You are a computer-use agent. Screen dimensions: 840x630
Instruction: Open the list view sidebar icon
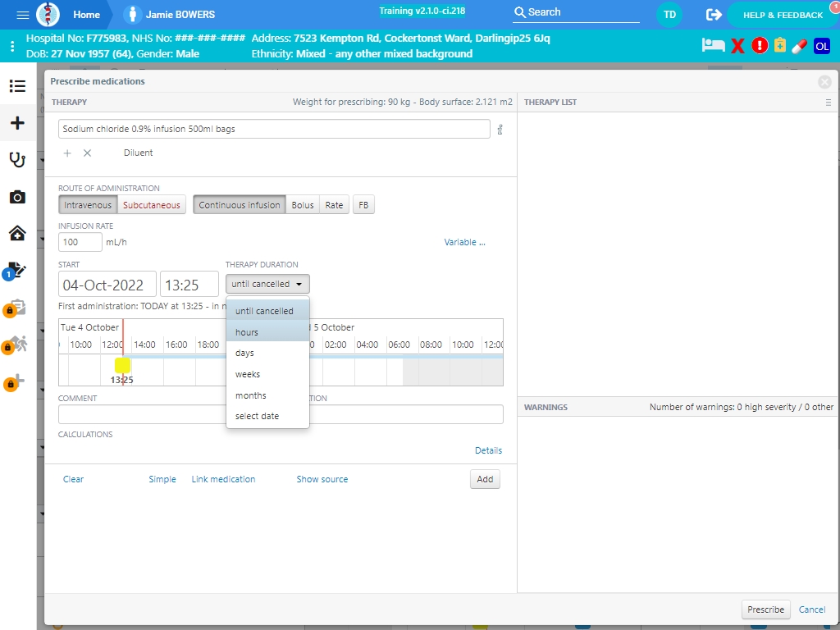tap(17, 85)
